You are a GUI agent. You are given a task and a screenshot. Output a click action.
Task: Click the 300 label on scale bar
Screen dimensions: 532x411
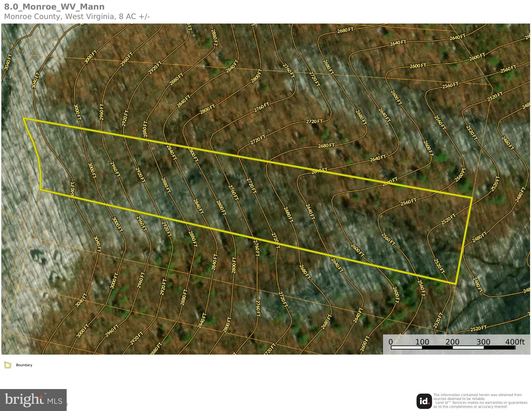[483, 342]
